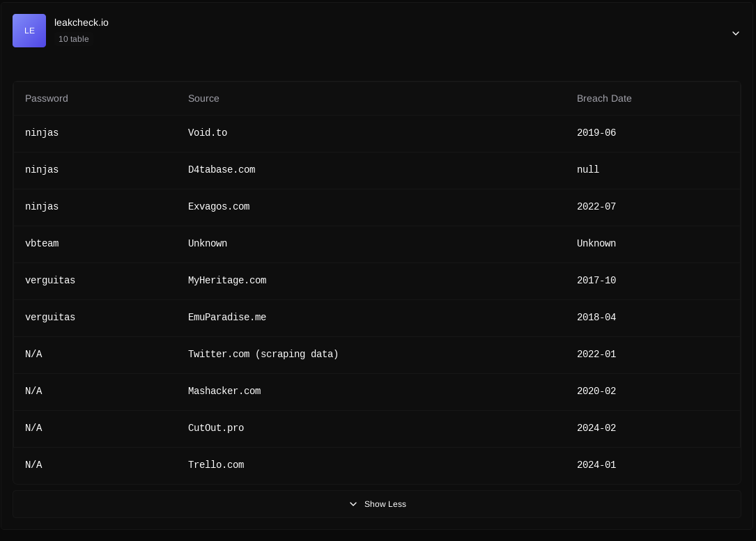
Task: Click the EmuParadise.me source cell
Action: click(227, 317)
